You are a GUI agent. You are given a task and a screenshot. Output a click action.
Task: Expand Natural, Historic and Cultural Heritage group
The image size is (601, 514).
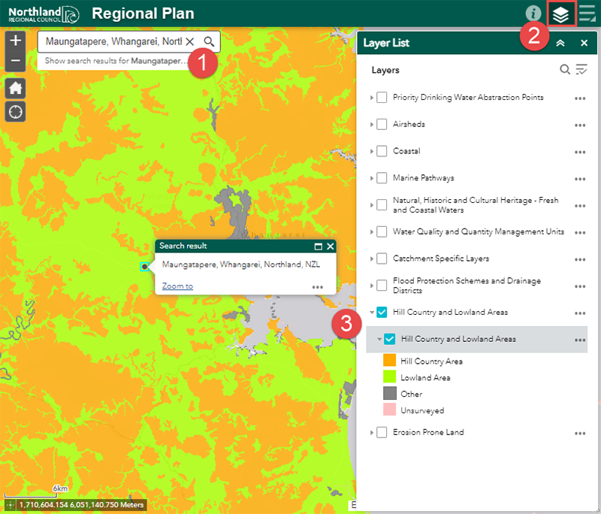(371, 205)
